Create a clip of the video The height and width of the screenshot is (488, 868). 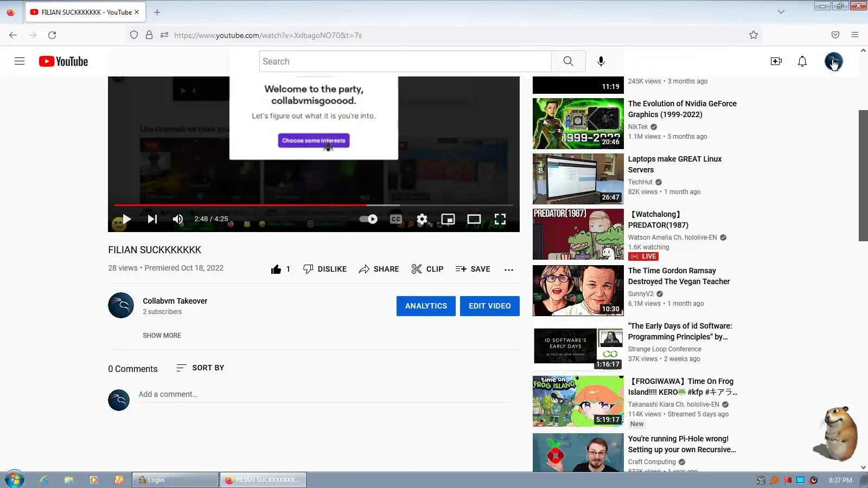(427, 269)
